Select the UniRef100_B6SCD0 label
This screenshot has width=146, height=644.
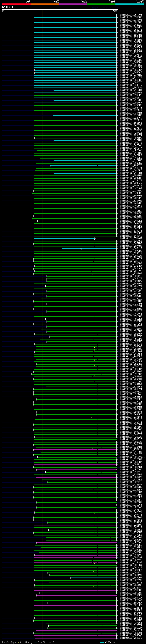(131, 42)
